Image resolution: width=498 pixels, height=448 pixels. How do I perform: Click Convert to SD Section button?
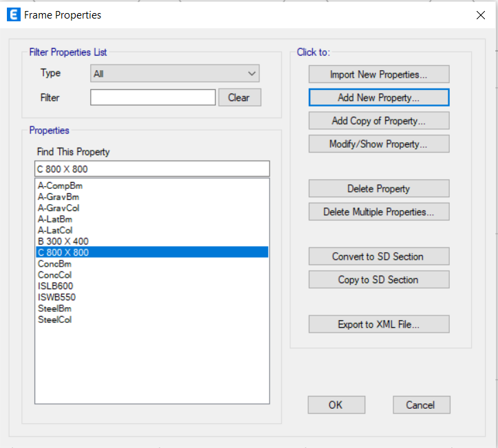[379, 256]
